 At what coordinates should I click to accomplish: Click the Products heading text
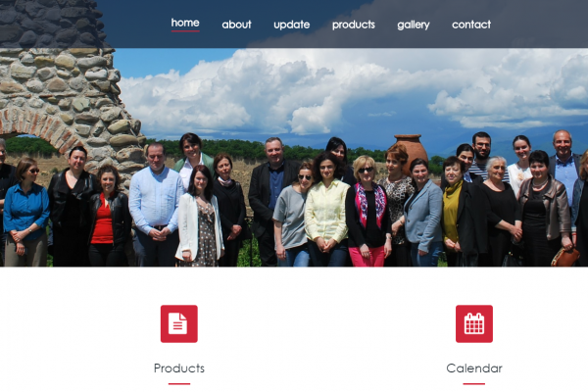pyautogui.click(x=179, y=368)
